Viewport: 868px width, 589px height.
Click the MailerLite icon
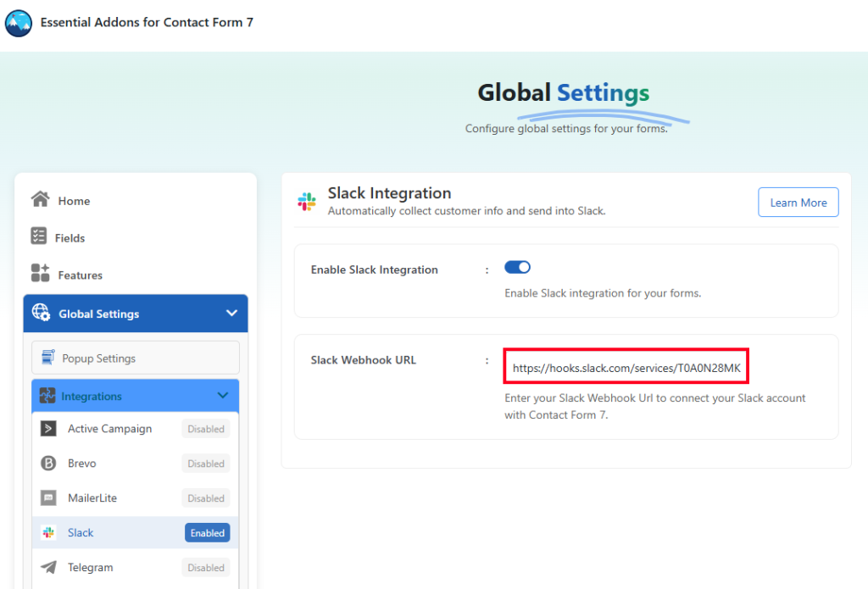[x=48, y=497]
